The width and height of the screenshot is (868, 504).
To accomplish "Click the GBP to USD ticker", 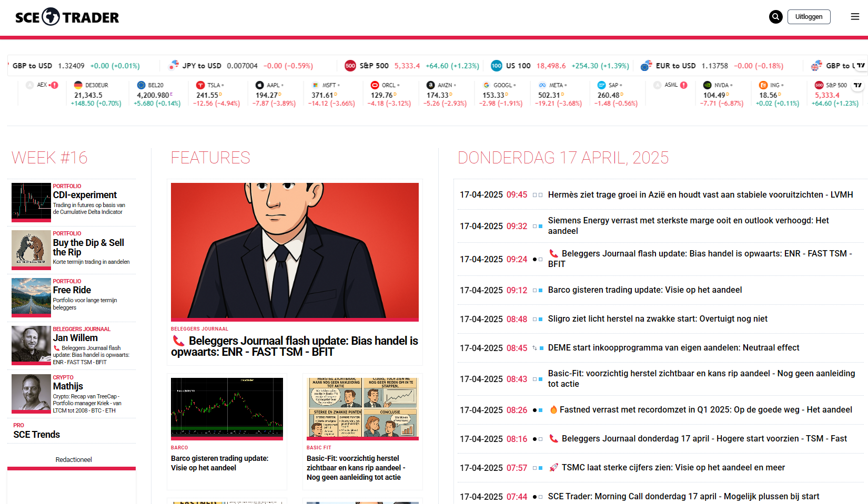I will tap(76, 66).
